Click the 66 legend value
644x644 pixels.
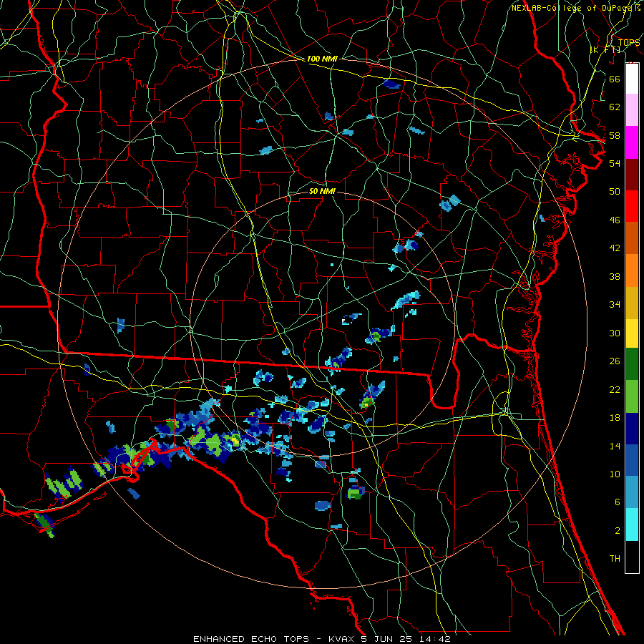point(615,79)
